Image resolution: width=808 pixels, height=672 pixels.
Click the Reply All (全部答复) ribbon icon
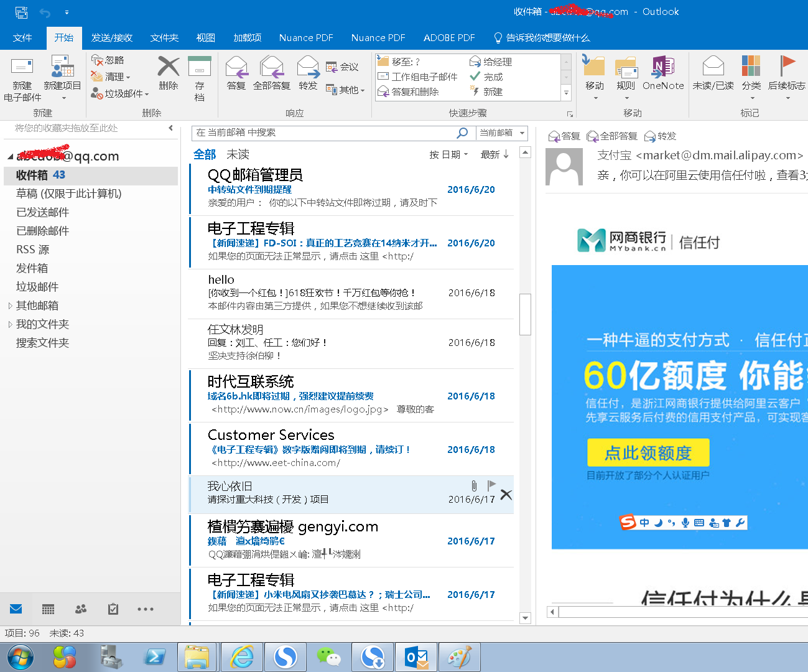(271, 67)
